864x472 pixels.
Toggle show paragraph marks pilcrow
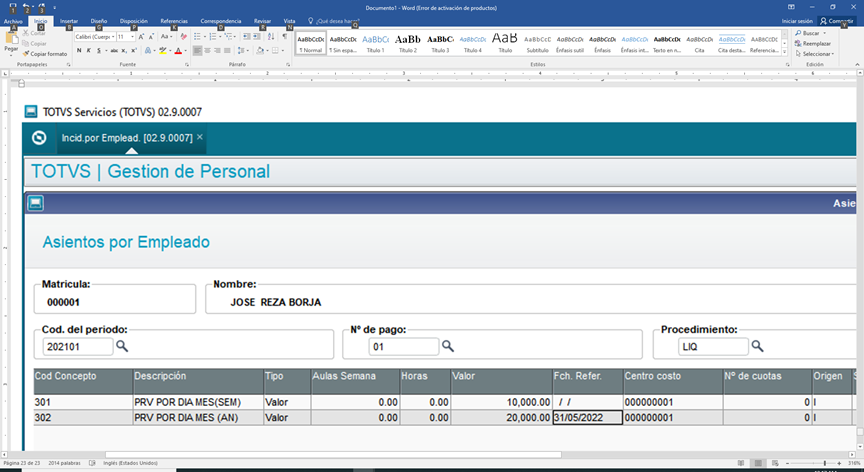(x=284, y=36)
